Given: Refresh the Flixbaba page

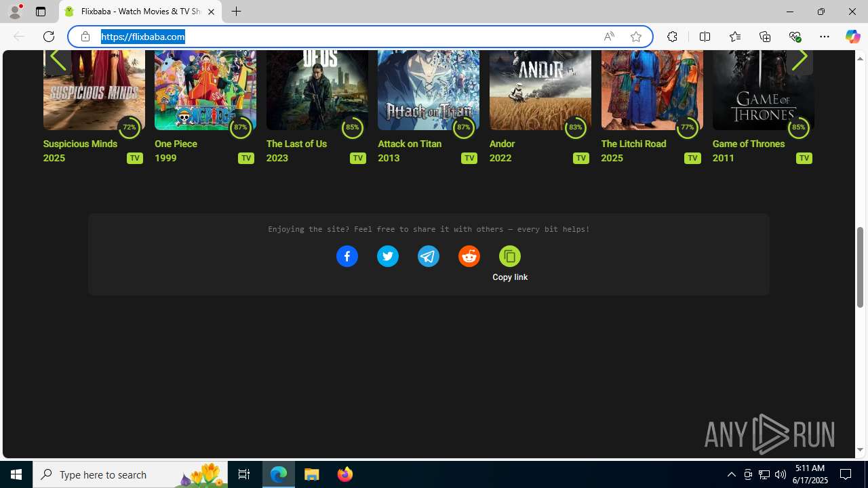Looking at the screenshot, I should [x=49, y=37].
